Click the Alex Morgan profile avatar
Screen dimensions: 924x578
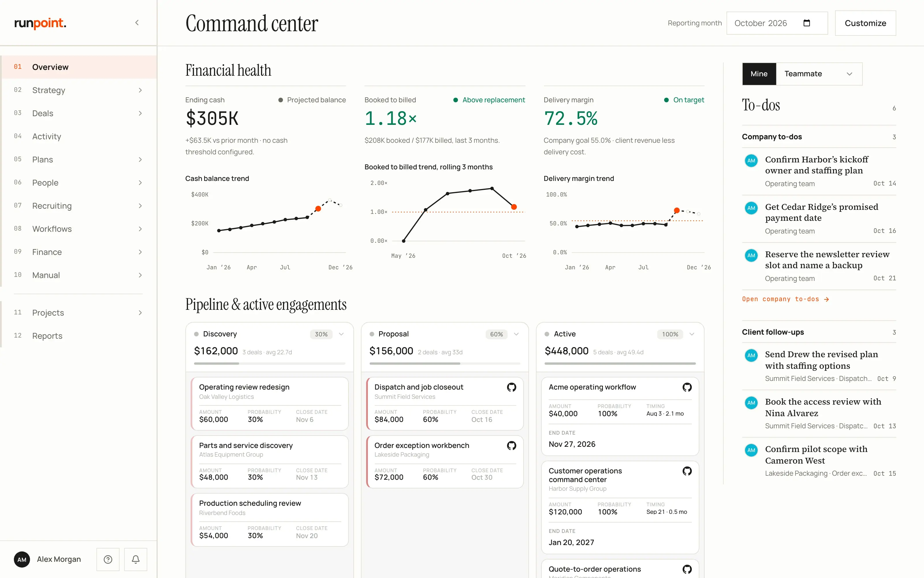[22, 560]
